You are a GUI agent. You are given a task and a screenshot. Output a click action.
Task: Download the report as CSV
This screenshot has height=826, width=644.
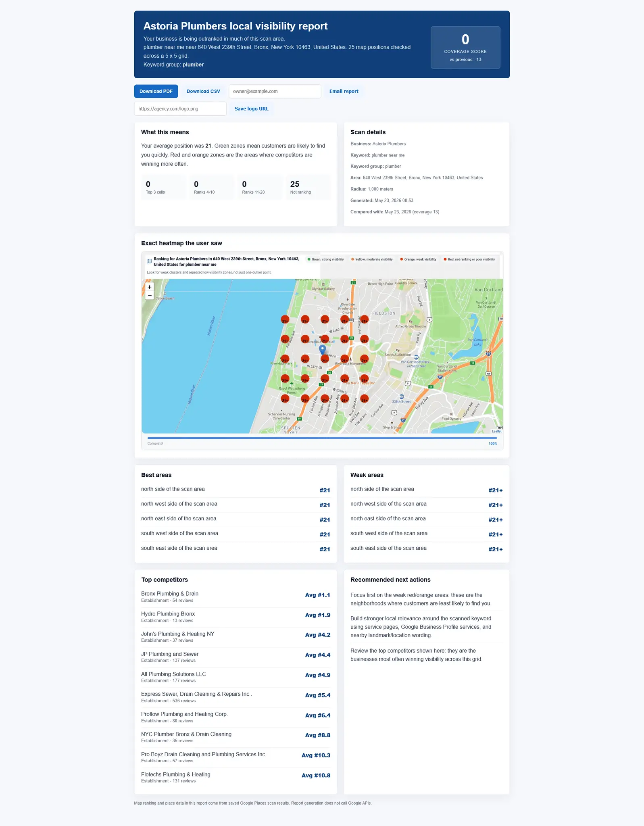203,91
